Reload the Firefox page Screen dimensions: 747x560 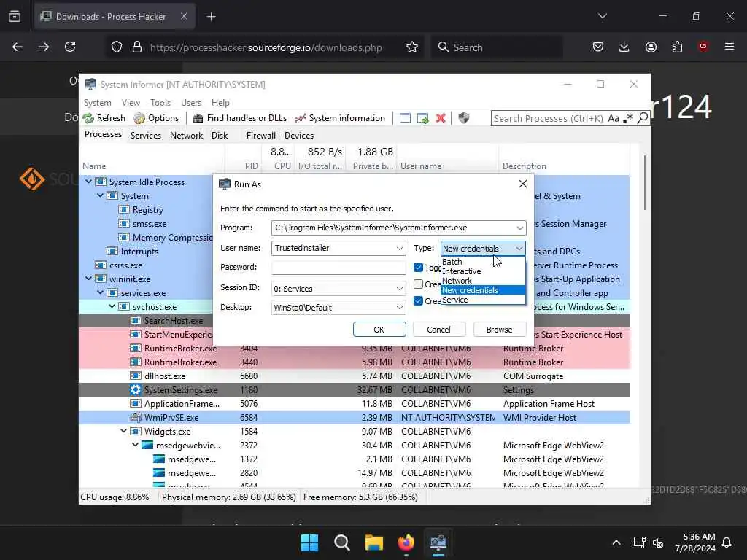70,47
